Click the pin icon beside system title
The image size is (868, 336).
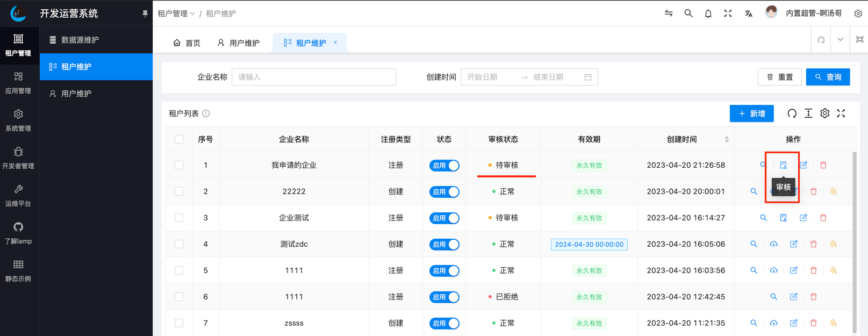coord(145,13)
